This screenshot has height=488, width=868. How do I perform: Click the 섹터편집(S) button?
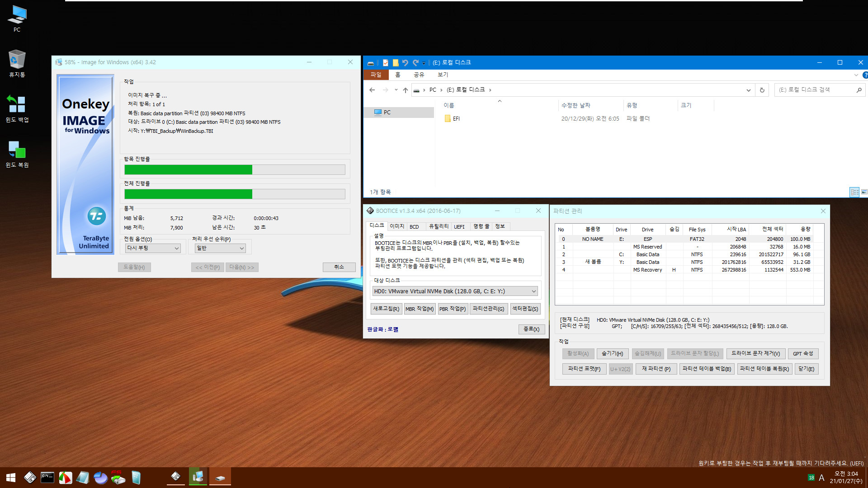[525, 309]
